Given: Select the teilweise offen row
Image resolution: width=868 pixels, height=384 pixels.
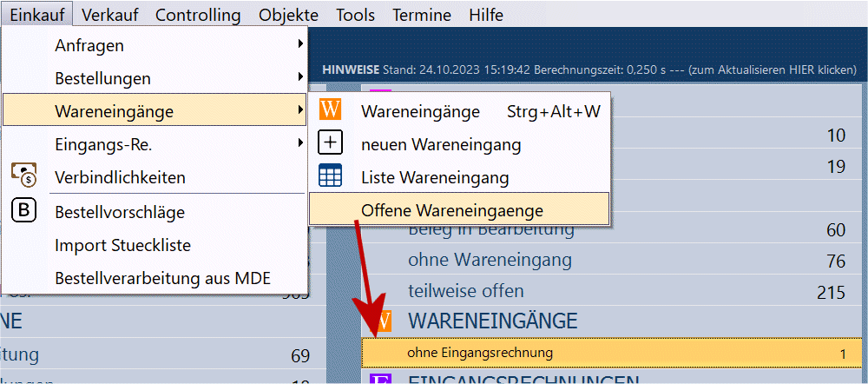Looking at the screenshot, I should pos(611,291).
